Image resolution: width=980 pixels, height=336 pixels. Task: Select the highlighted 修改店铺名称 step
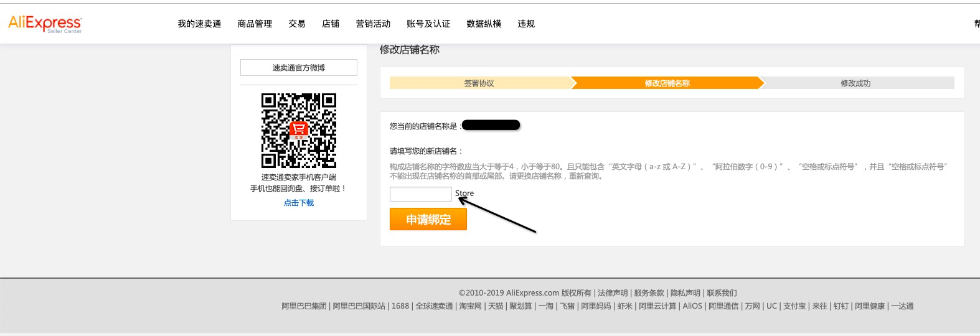[x=667, y=83]
